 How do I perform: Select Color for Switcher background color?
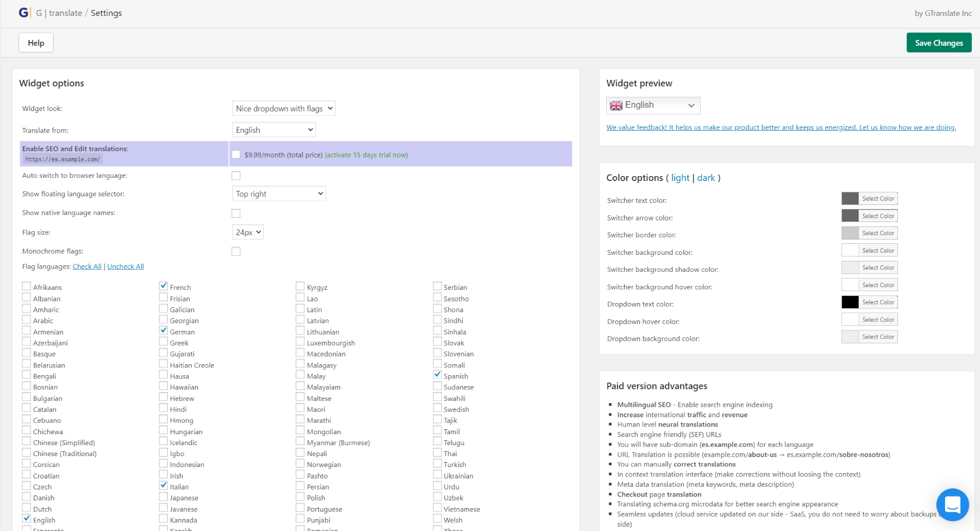pos(878,250)
